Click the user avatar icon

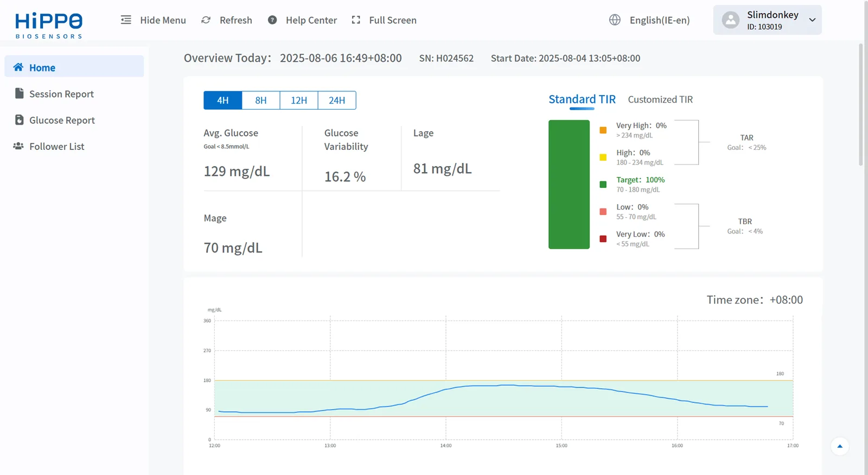[x=731, y=20]
